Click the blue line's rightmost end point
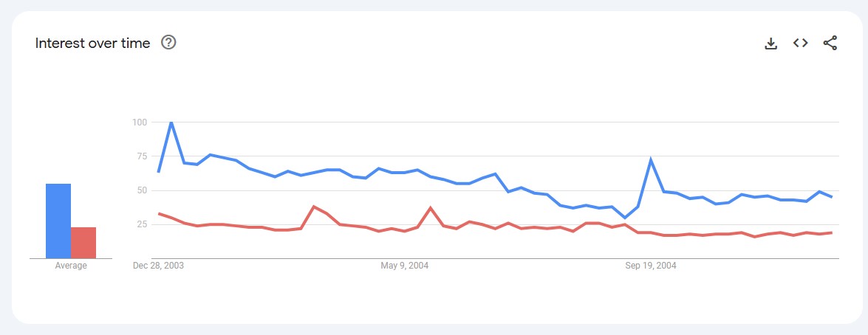The image size is (868, 335). pos(832,197)
